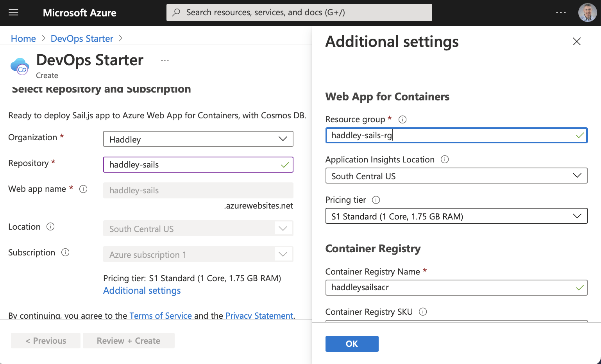The image size is (601, 364).
Task: Click info icon beside Application Insights Location
Action: (x=445, y=159)
